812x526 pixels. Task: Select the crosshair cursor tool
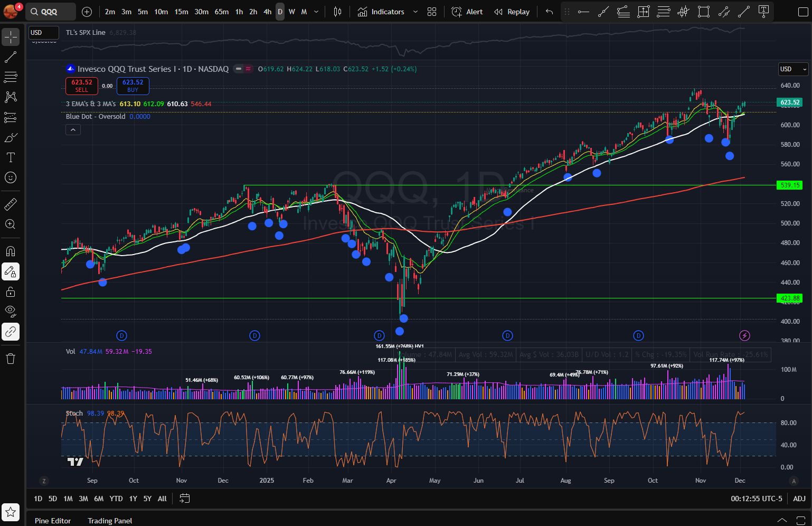pos(11,37)
